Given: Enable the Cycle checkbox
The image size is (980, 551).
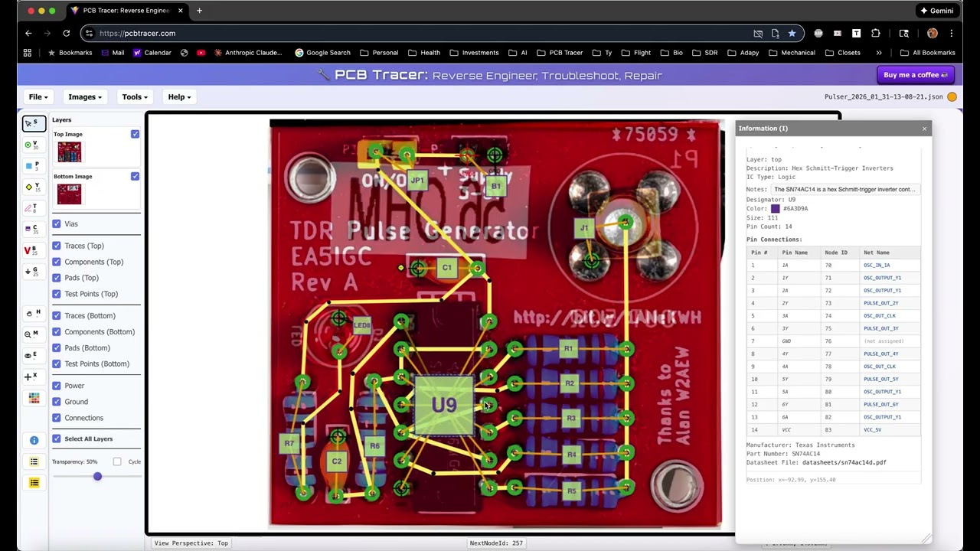Looking at the screenshot, I should (x=117, y=461).
